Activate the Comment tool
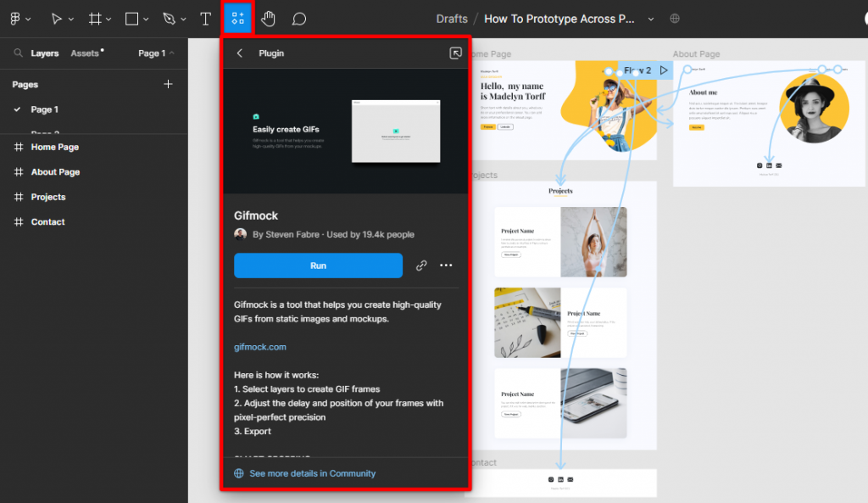The width and height of the screenshot is (868, 503). point(298,18)
